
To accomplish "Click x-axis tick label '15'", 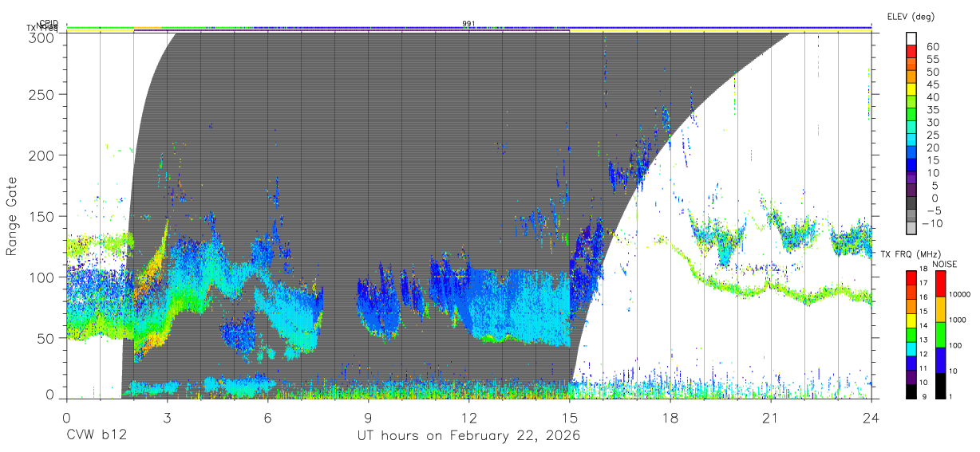I will 569,418.
